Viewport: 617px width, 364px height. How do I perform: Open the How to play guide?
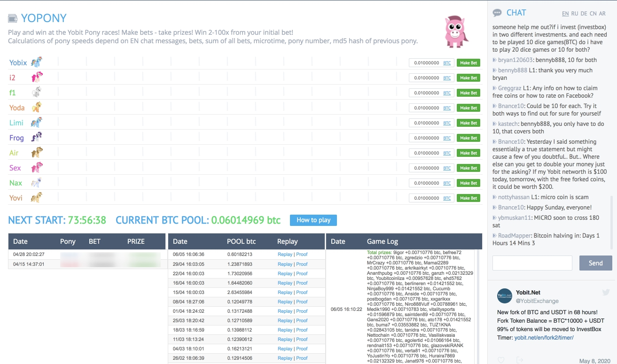coord(313,220)
